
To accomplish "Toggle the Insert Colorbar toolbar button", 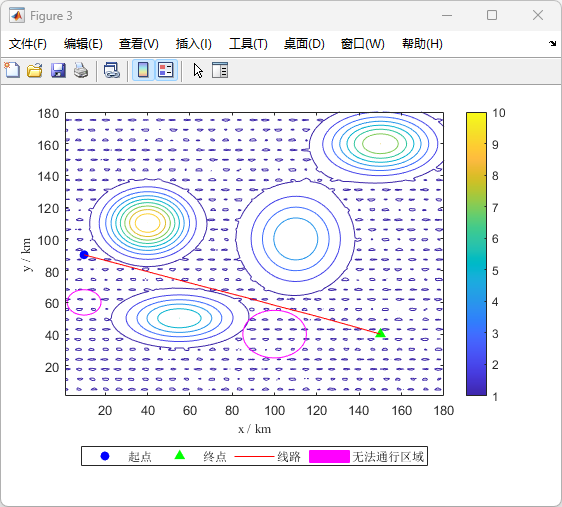I will [x=143, y=70].
